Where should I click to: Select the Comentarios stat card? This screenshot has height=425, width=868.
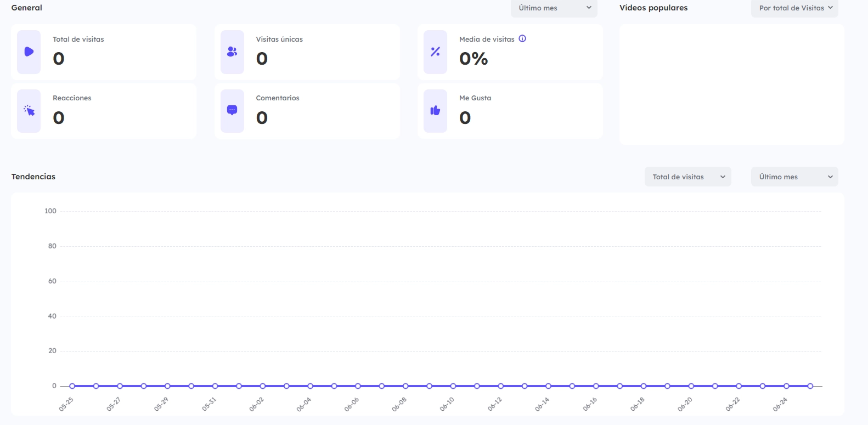pyautogui.click(x=324, y=111)
